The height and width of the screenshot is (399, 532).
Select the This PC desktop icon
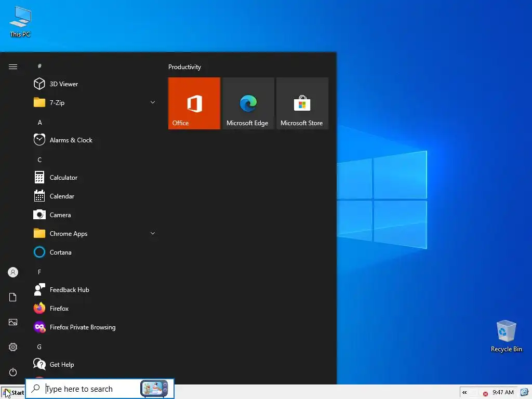point(20,22)
